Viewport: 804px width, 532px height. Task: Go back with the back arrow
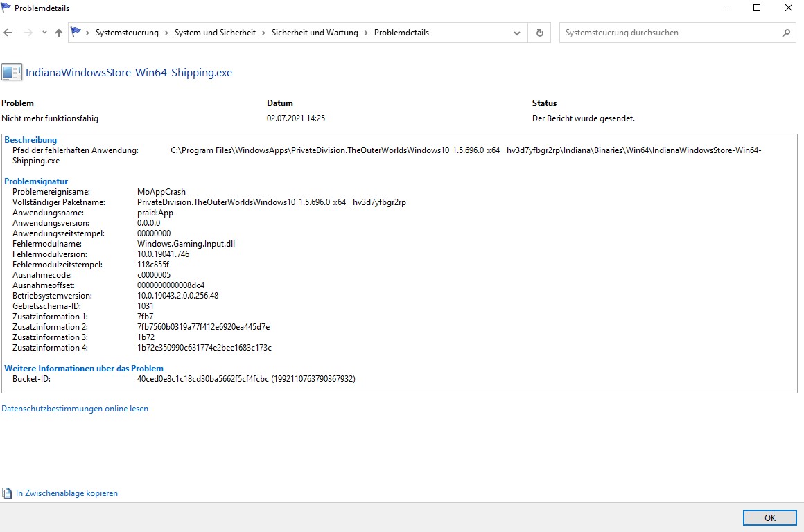coord(8,33)
